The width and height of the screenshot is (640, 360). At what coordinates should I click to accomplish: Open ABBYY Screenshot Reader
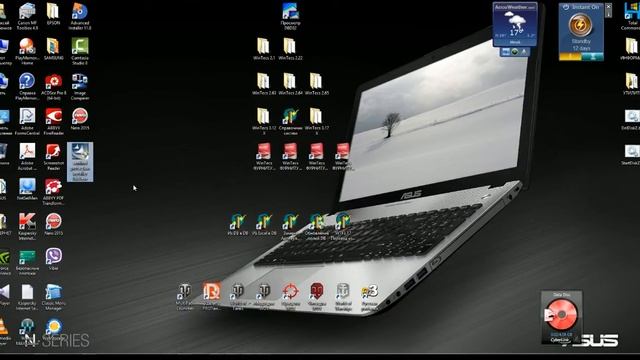pos(53,157)
